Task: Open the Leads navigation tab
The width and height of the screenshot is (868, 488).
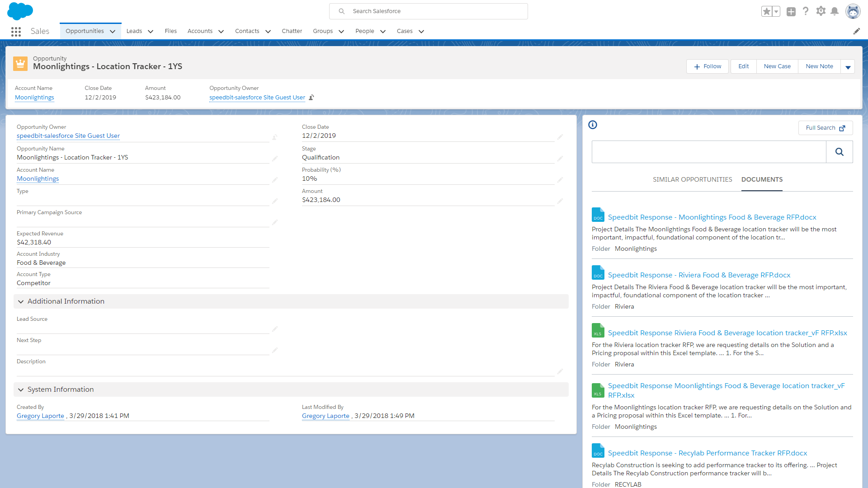Action: click(x=134, y=31)
